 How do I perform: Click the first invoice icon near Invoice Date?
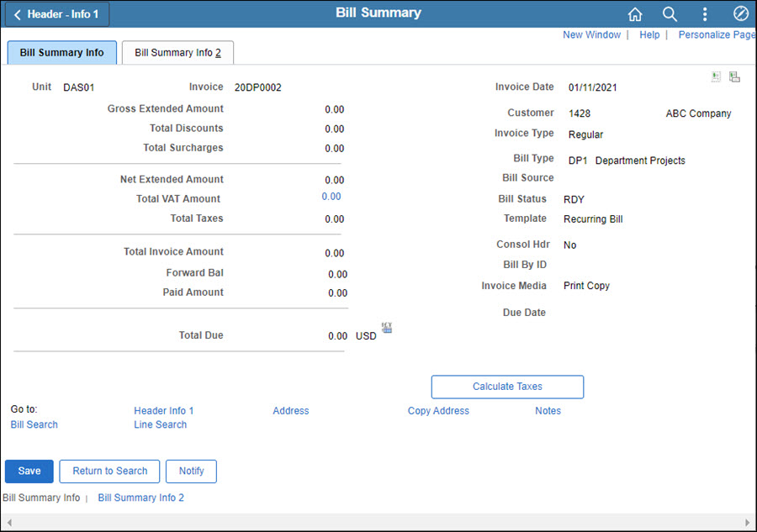point(716,76)
